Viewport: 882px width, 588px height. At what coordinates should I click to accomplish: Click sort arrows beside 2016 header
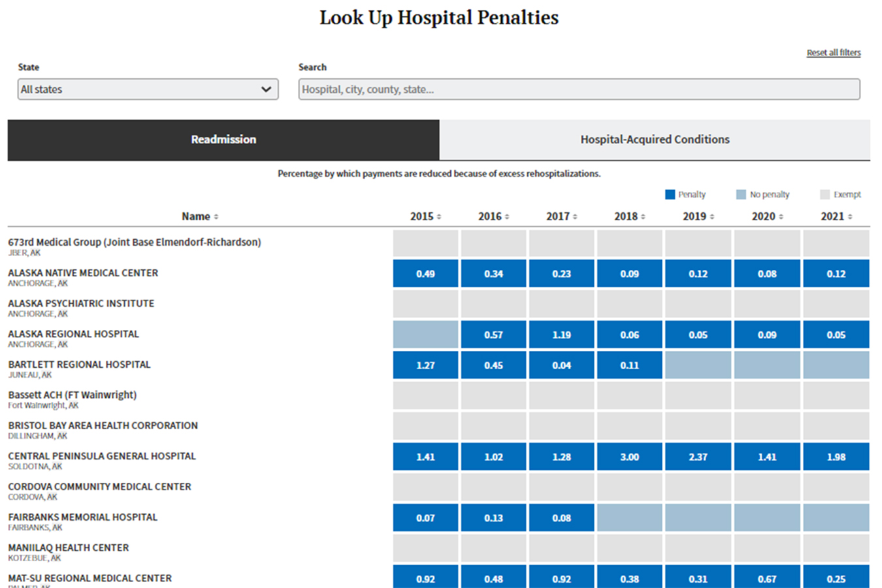coord(507,217)
